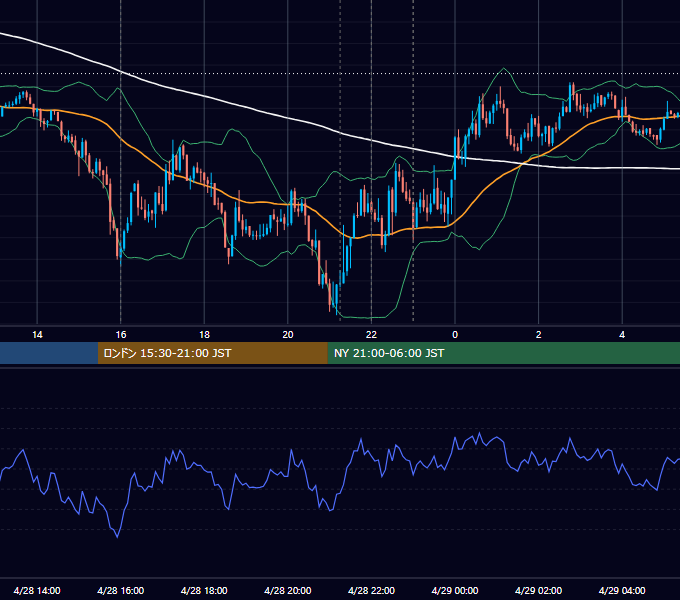Click hour label 22 on price chart axis

371,334
